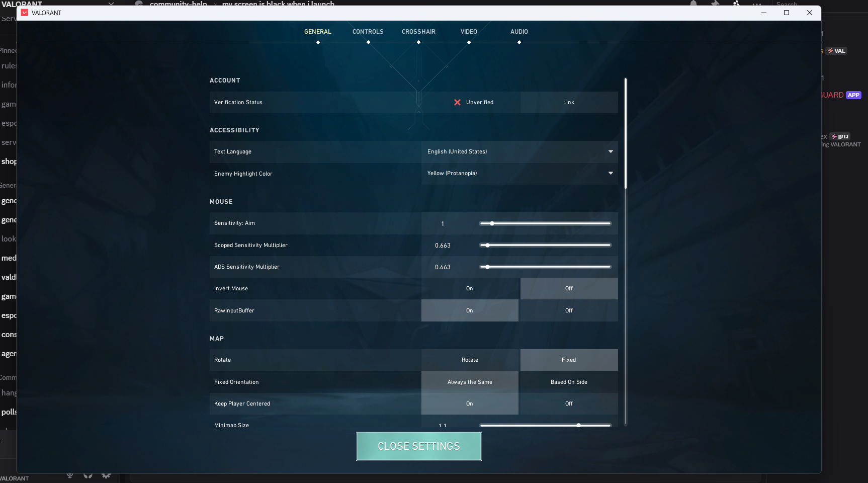Minimize the VALORANT window
Image resolution: width=868 pixels, height=483 pixels.
point(763,13)
